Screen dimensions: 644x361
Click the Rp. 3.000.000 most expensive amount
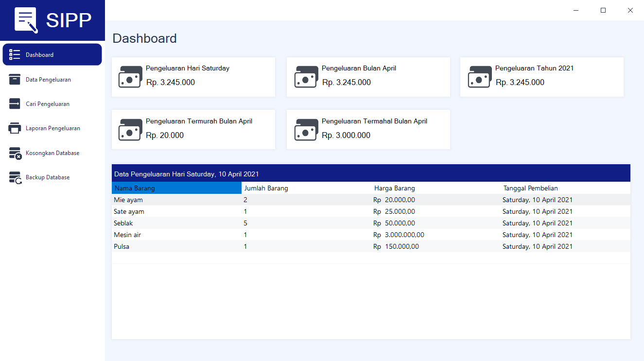click(346, 136)
